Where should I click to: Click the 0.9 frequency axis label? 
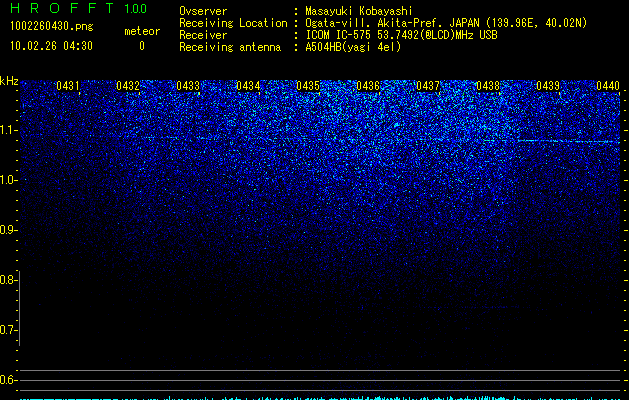[8, 230]
